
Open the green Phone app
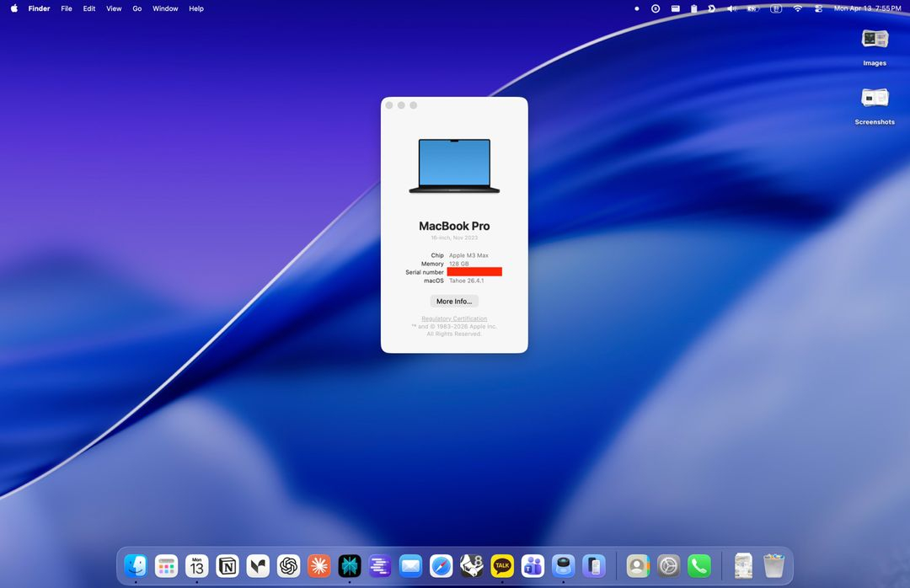pyautogui.click(x=699, y=565)
